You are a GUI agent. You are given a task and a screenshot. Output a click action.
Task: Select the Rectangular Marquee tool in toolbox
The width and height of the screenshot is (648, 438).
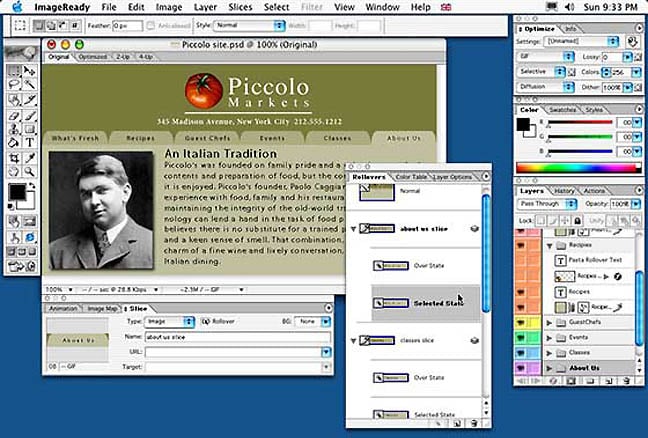pyautogui.click(x=14, y=71)
